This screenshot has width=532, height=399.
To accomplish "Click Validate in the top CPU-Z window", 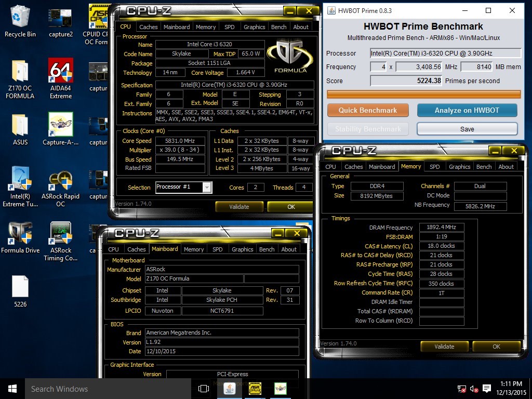I will pyautogui.click(x=239, y=207).
